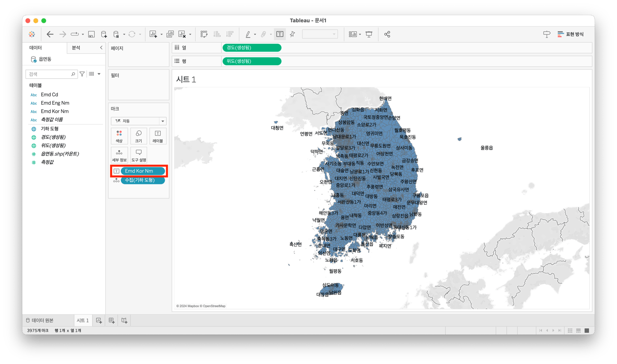
Task: Toggle the filter icon beside search
Action: [82, 74]
